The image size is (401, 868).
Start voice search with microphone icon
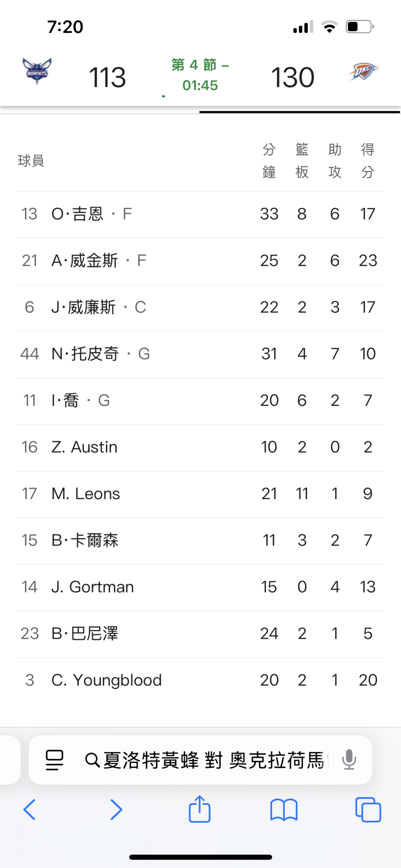click(x=349, y=760)
